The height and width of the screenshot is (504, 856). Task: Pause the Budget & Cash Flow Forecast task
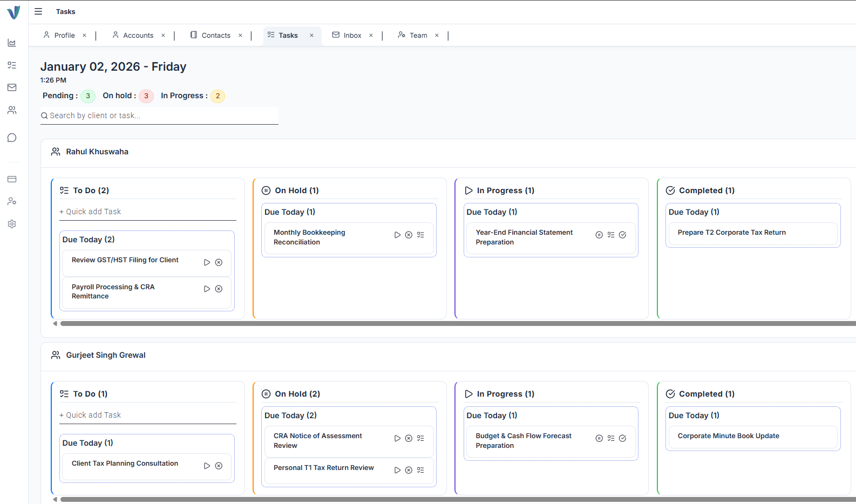(x=599, y=438)
